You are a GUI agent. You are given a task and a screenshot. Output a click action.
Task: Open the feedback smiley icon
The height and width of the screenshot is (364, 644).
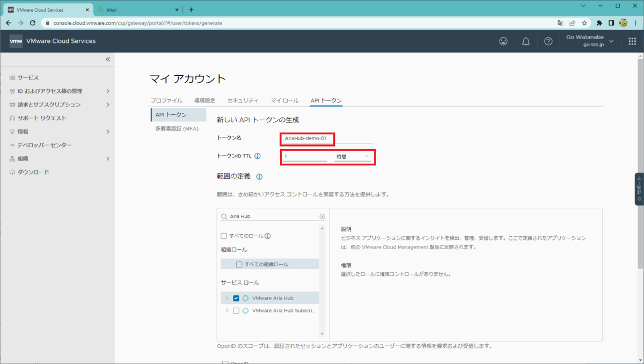503,41
